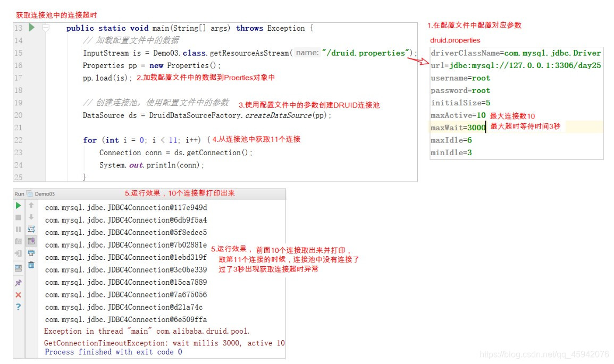The image size is (614, 364).
Task: Toggle Soft-Wrap in the console toolbar
Action: pyautogui.click(x=31, y=230)
